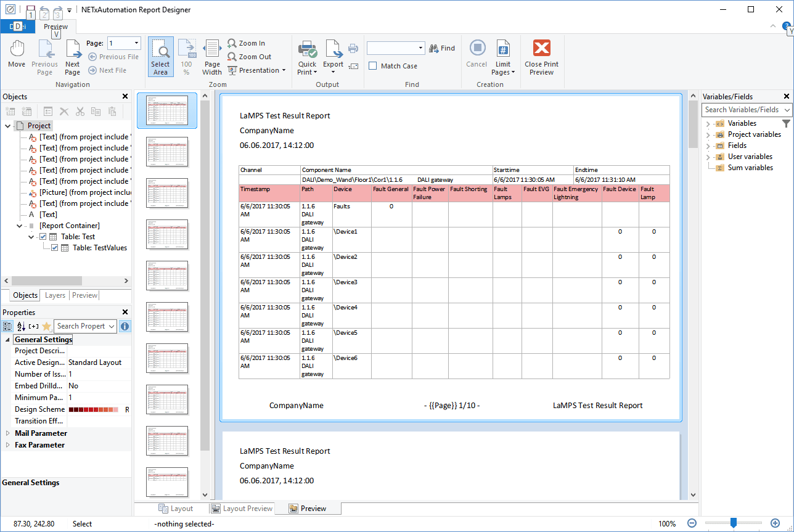Select the second page thumbnail
This screenshot has height=532, width=794.
point(167,152)
